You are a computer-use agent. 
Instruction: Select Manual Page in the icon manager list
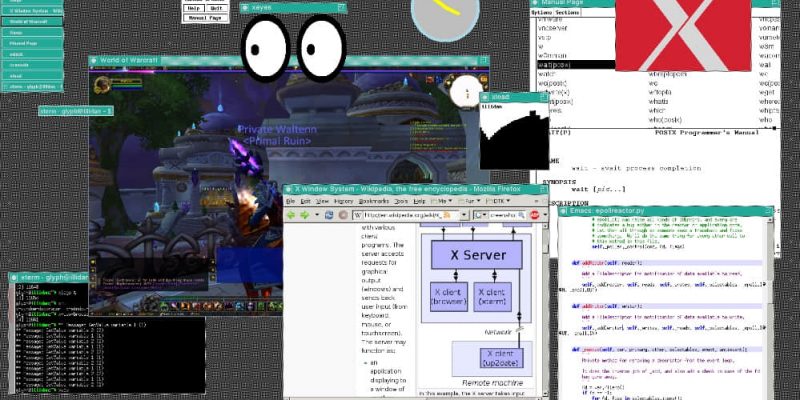[32, 43]
